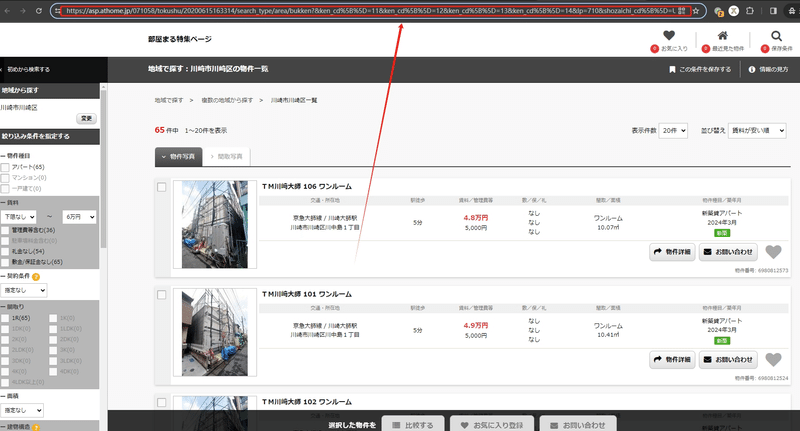Screen dimensions: 800x431
Task: Click help icon next to 建物構造
Action: 36,428
